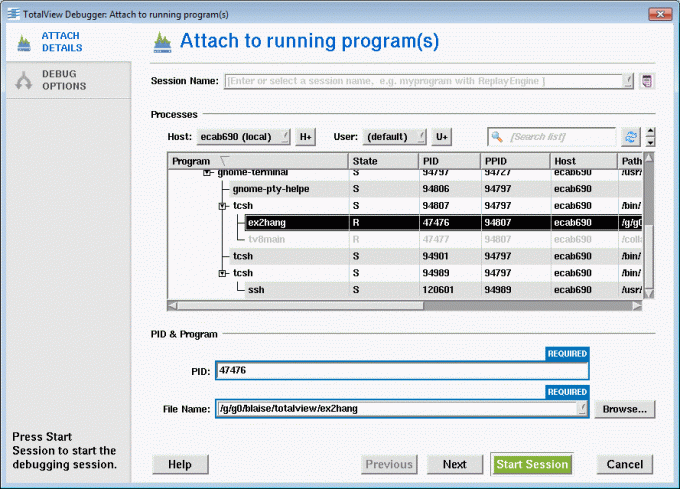The width and height of the screenshot is (680, 489).
Task: Refresh the process list
Action: (x=631, y=137)
